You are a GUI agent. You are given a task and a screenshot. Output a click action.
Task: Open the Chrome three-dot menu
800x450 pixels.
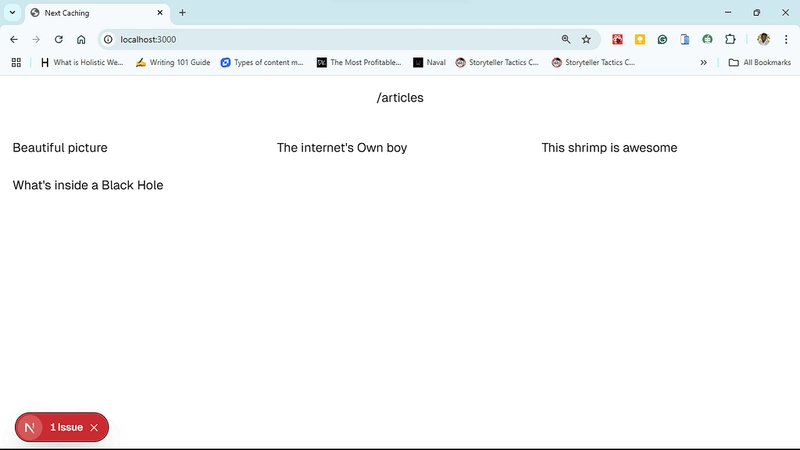pyautogui.click(x=786, y=39)
